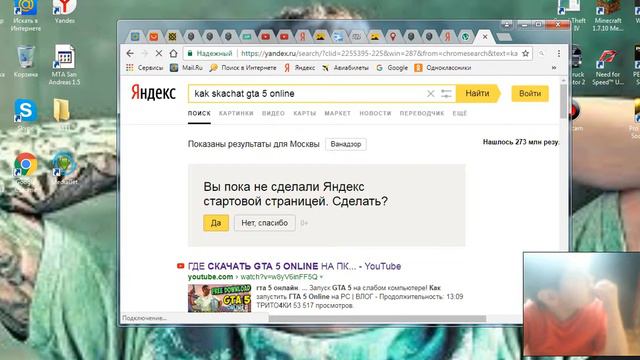
Task: Go back with the browser back arrow
Action: [130, 53]
